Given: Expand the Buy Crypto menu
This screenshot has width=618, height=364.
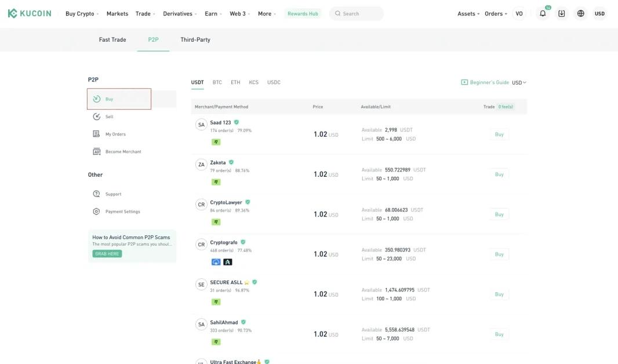Looking at the screenshot, I should [82, 13].
